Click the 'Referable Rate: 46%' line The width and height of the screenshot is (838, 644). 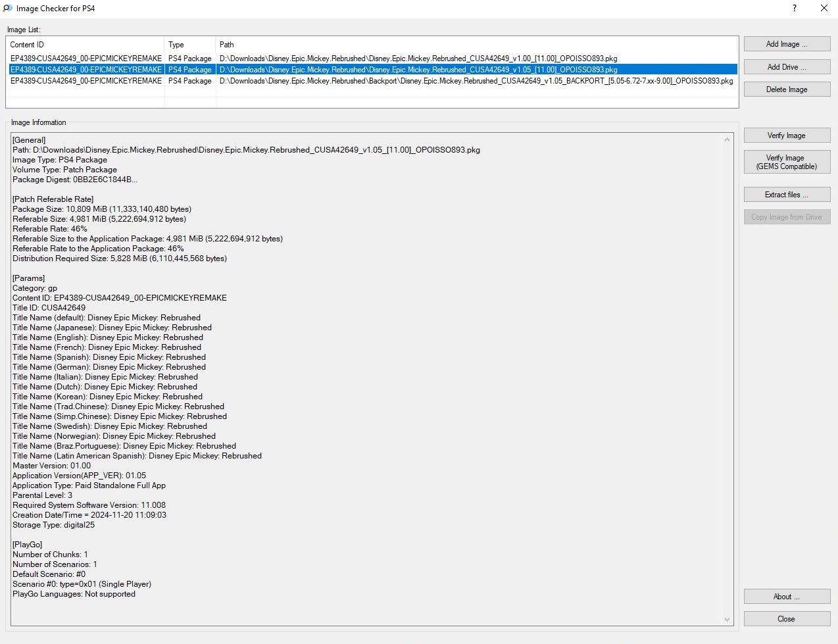pyautogui.click(x=50, y=229)
